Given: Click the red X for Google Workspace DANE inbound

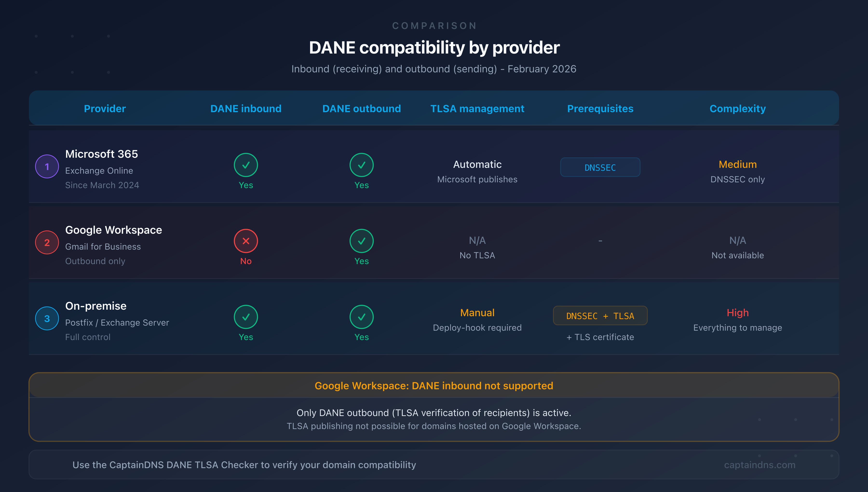Looking at the screenshot, I should (246, 241).
